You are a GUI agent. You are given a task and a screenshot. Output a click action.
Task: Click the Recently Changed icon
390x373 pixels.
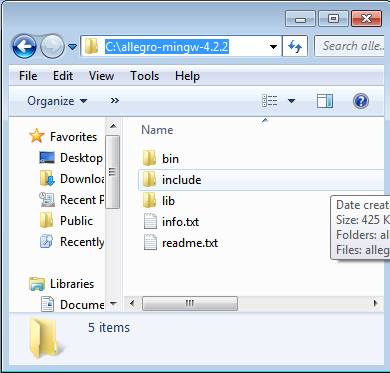46,242
